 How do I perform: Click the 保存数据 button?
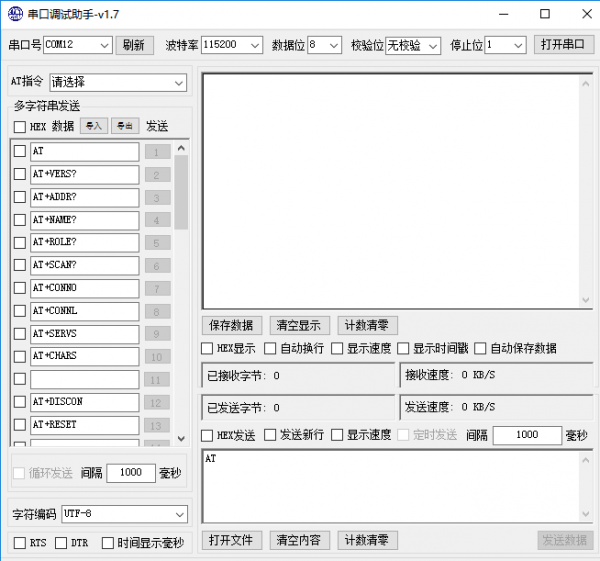click(x=232, y=325)
